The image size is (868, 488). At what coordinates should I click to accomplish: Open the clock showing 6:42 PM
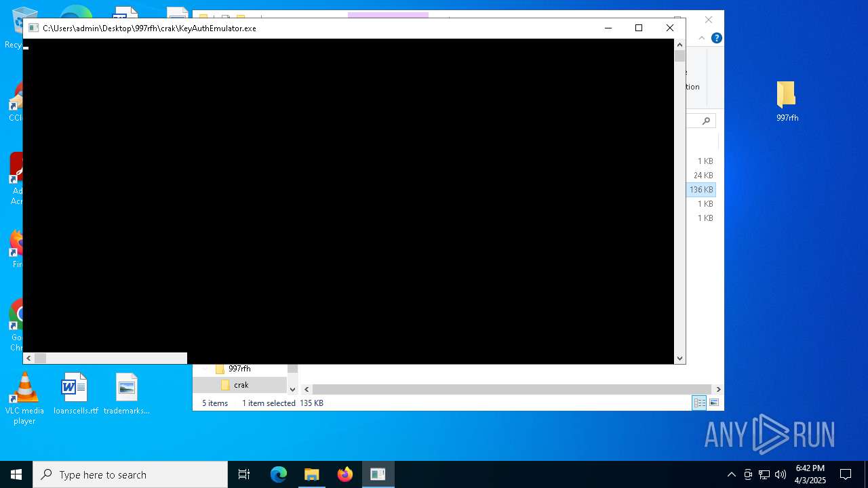(x=810, y=474)
